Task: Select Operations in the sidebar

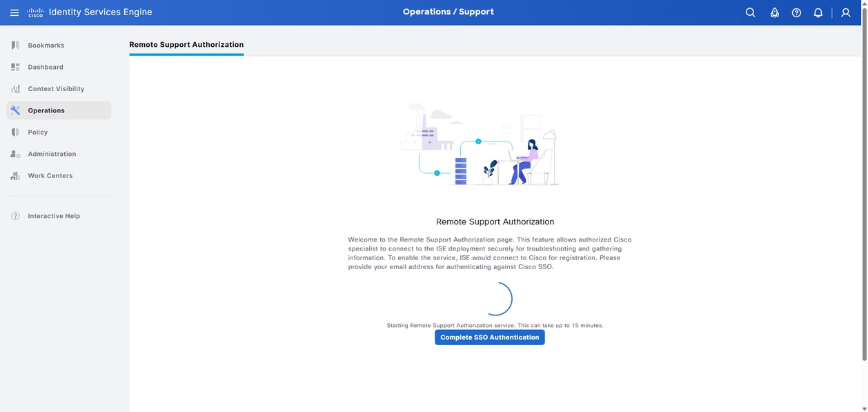Action: pyautogui.click(x=46, y=110)
